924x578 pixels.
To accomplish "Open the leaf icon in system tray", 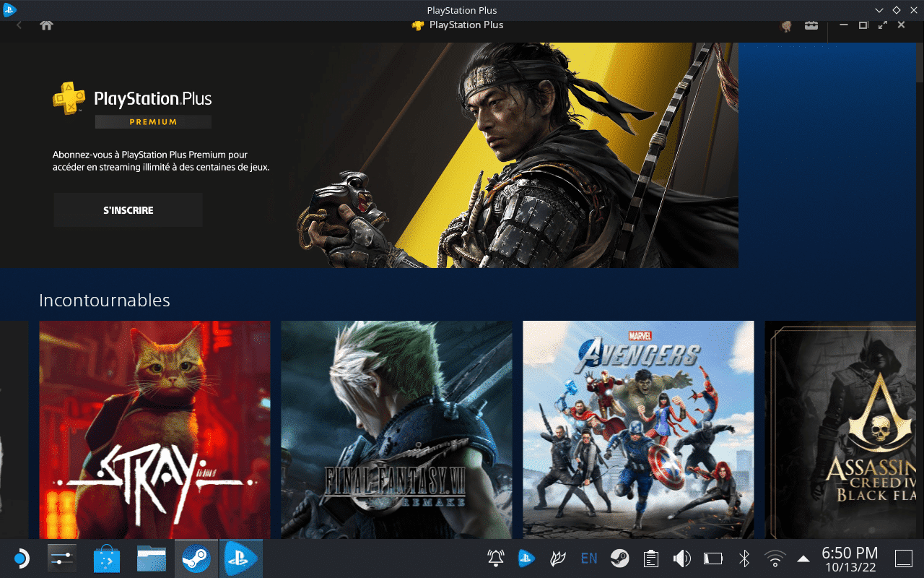I will (x=557, y=558).
